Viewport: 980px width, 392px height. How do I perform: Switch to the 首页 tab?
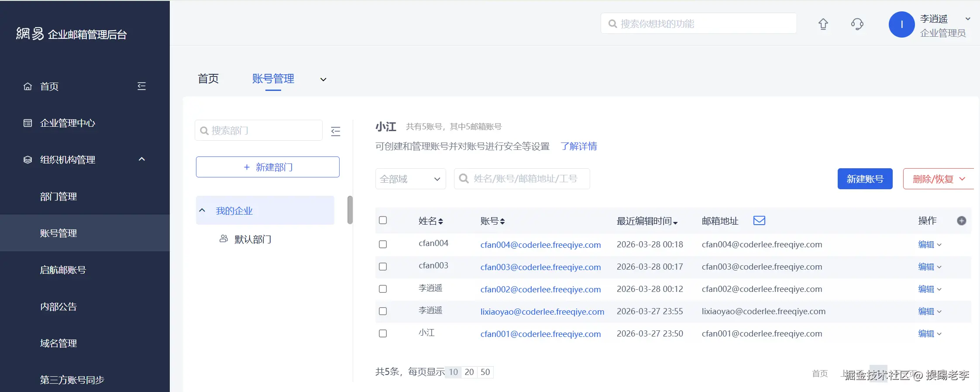point(208,79)
